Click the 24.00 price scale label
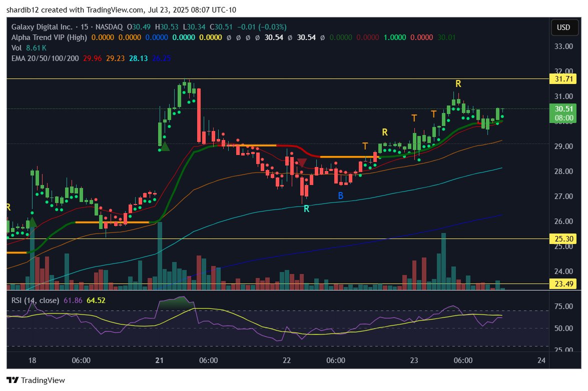Viewport: 588px width, 391px height. tap(563, 271)
